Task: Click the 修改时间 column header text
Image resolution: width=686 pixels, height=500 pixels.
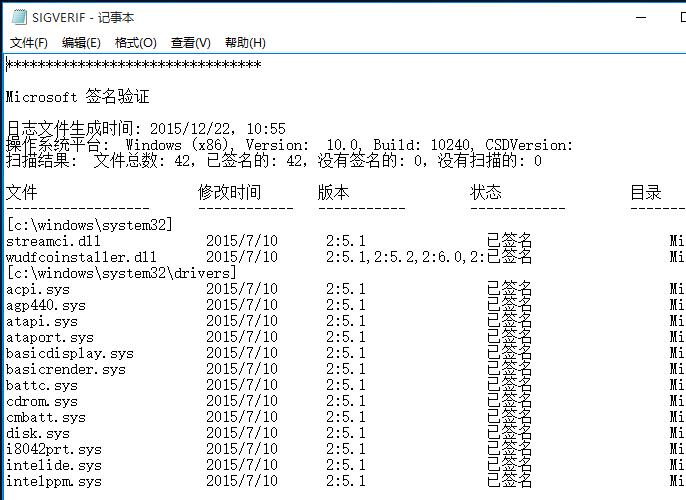Action: [229, 192]
